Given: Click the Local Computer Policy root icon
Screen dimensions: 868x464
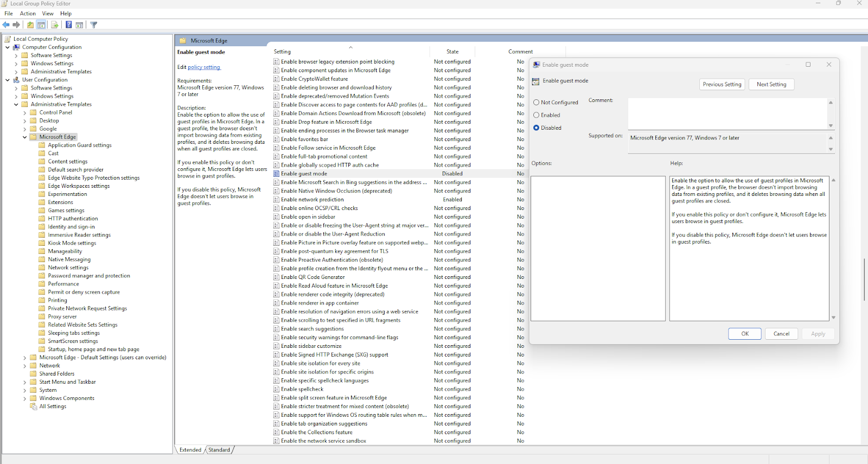Looking at the screenshot, I should pos(8,39).
